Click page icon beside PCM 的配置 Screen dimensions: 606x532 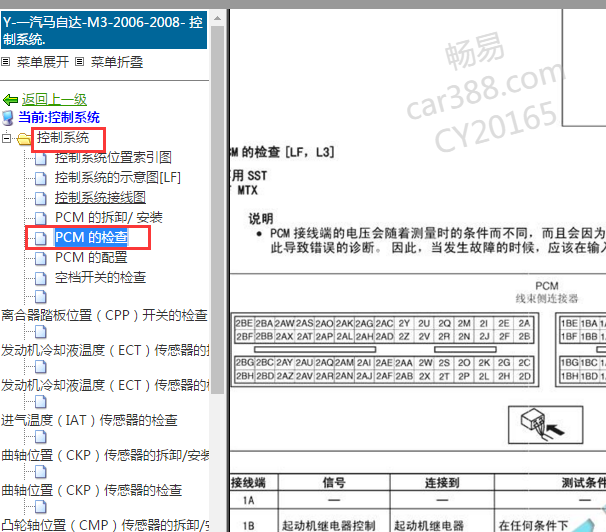(41, 258)
